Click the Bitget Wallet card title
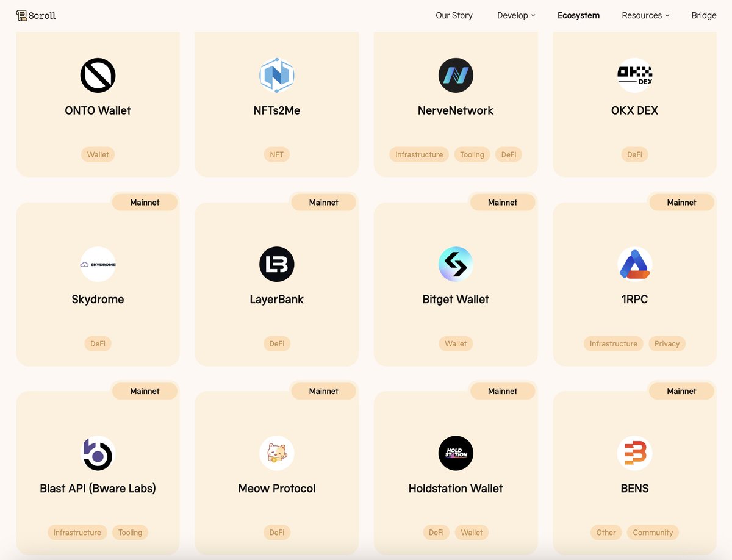Image resolution: width=732 pixels, height=560 pixels. pyautogui.click(x=456, y=300)
